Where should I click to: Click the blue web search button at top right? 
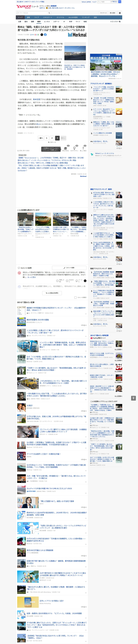120,2
